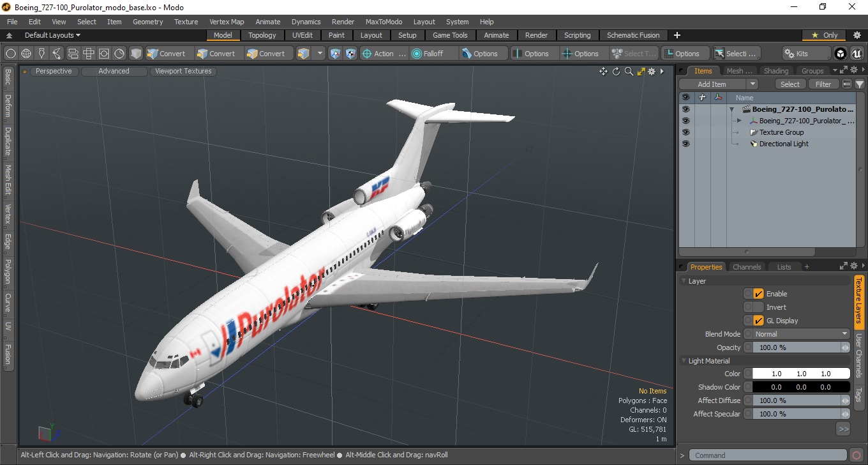Open the dropdown arrow after the convert cube icon
The height and width of the screenshot is (465, 868).
click(320, 54)
